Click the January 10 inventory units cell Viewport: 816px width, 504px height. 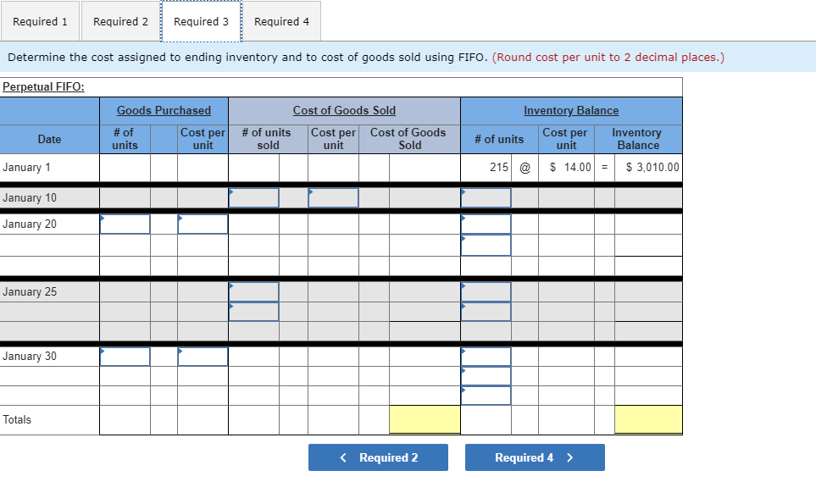pyautogui.click(x=486, y=197)
